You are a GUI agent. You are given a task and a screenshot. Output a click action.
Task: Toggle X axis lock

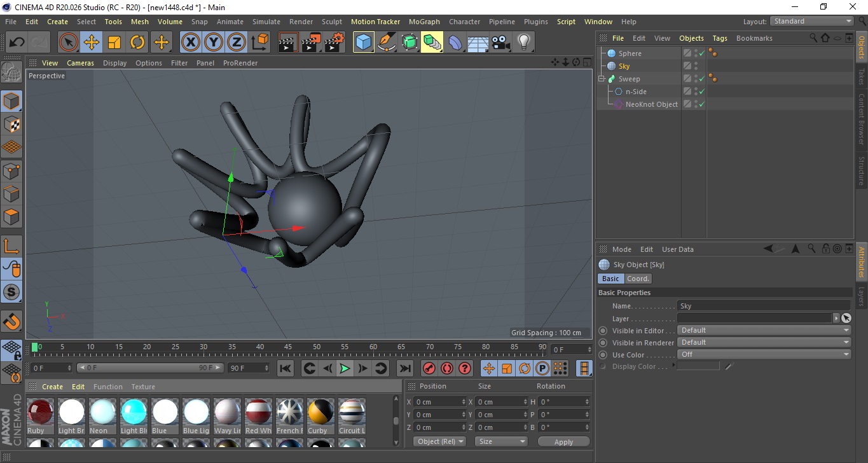click(x=190, y=43)
